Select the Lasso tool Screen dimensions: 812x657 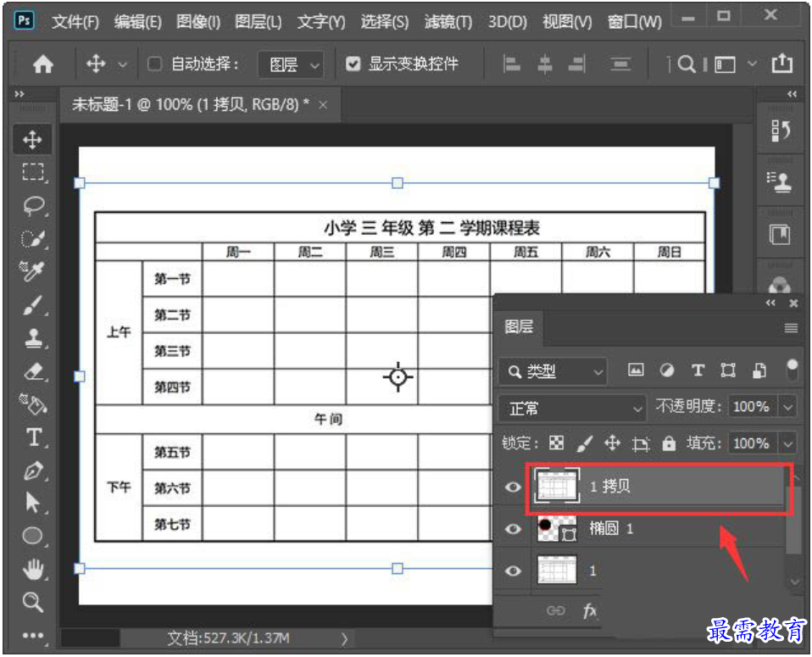point(33,206)
